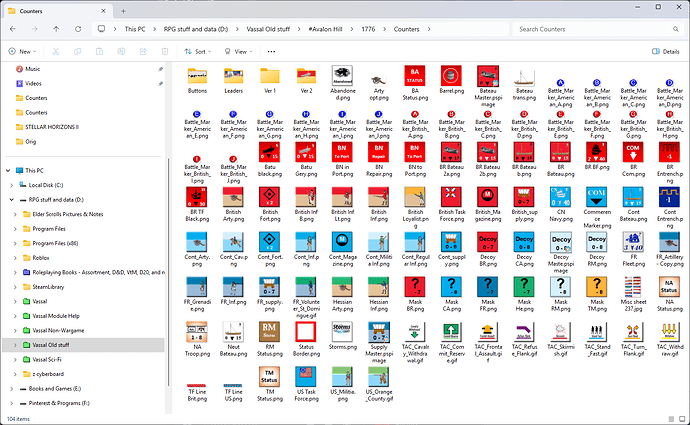Select US Task Force.png file
The image size is (690, 425).
pyautogui.click(x=306, y=384)
